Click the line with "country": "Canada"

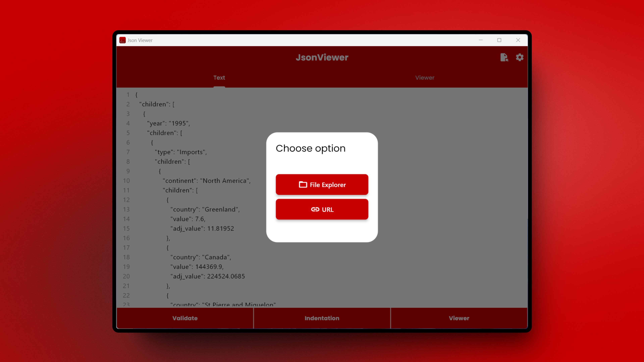[x=201, y=257]
